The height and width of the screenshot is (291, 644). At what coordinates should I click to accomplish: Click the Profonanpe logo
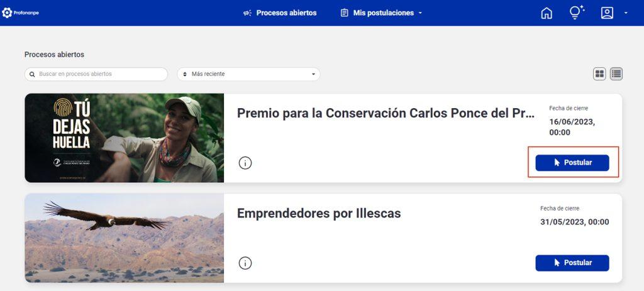[21, 13]
